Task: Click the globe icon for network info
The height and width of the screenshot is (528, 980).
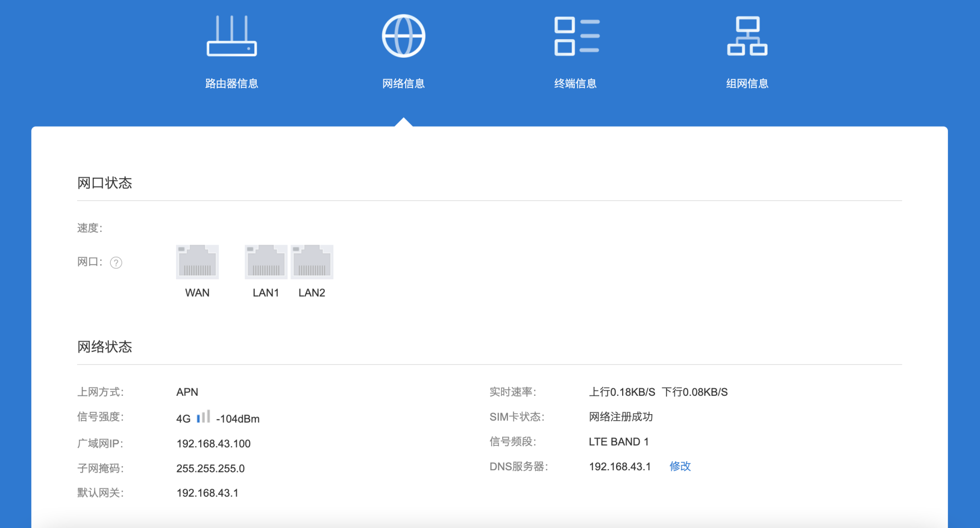Action: click(x=403, y=36)
